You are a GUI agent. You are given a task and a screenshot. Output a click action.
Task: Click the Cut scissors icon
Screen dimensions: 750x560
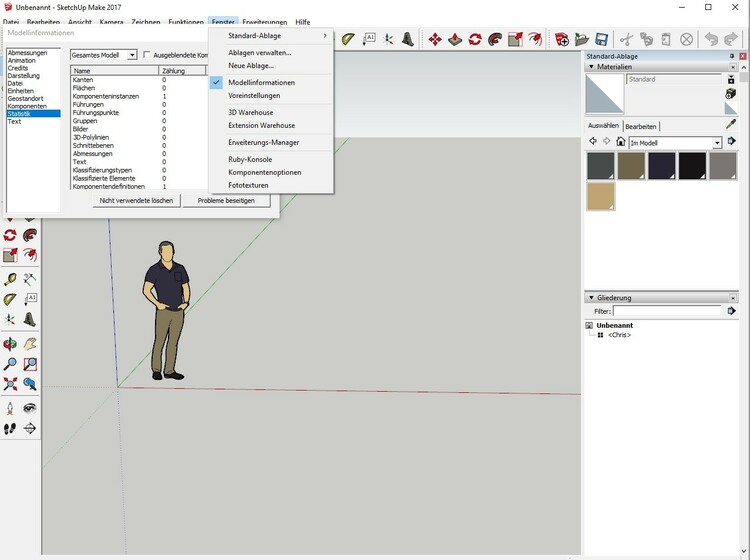click(626, 39)
